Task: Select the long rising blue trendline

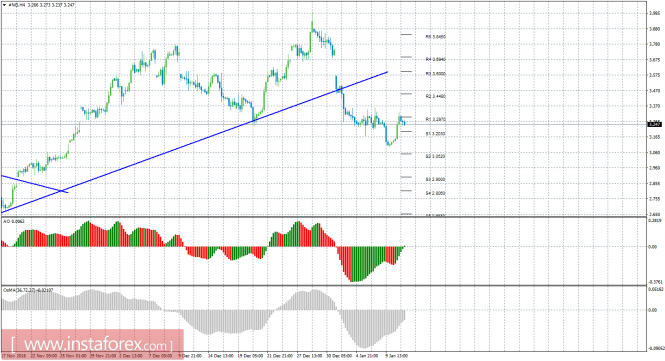Action: [194, 142]
